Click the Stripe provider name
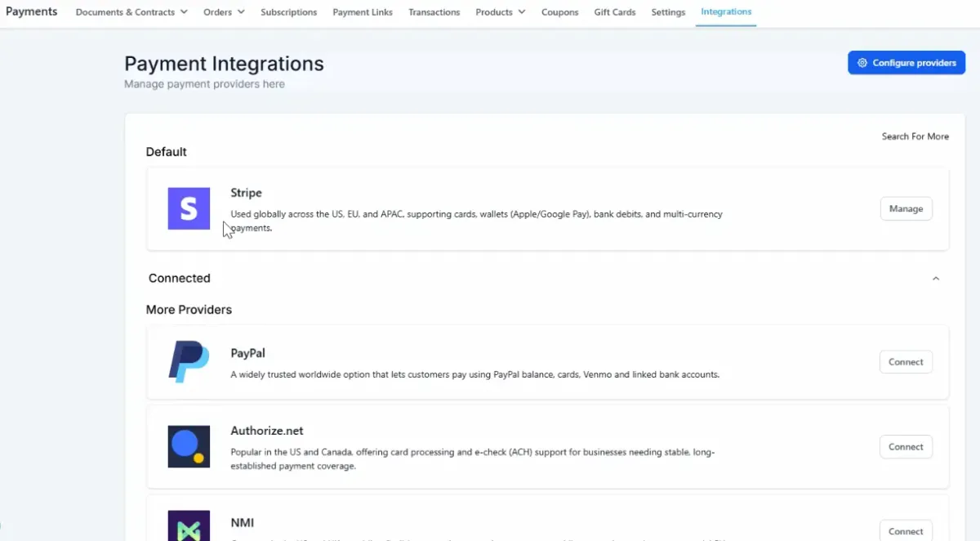980x541 pixels. point(246,193)
